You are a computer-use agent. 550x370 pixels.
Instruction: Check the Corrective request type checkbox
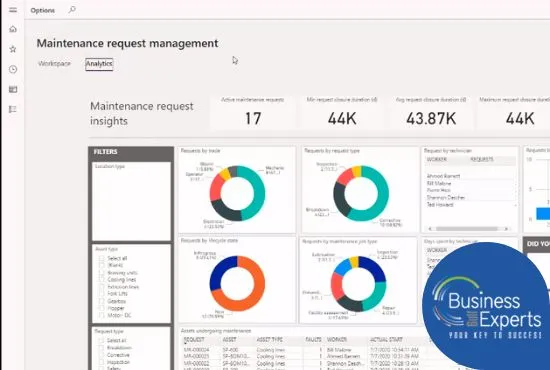click(101, 355)
